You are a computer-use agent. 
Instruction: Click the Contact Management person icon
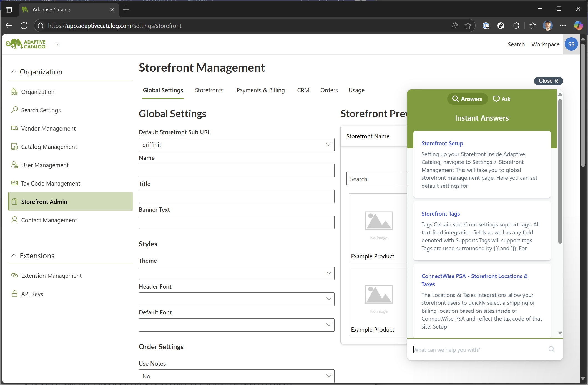(x=14, y=220)
